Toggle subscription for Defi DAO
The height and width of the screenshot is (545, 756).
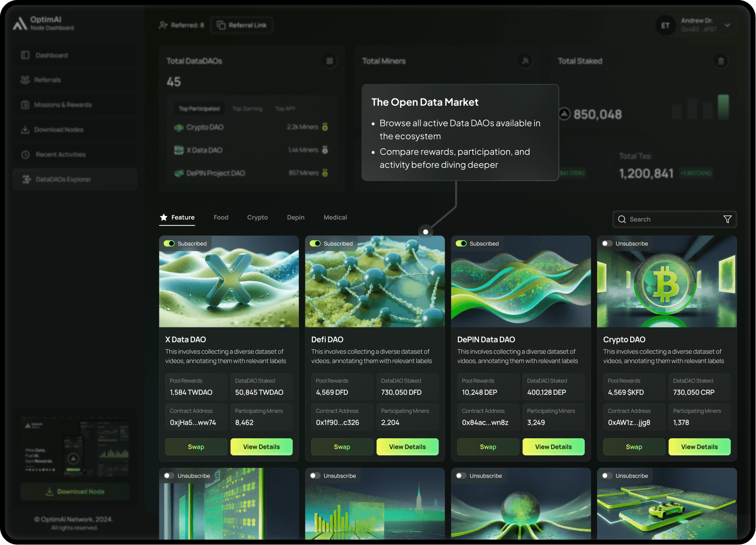pyautogui.click(x=315, y=243)
